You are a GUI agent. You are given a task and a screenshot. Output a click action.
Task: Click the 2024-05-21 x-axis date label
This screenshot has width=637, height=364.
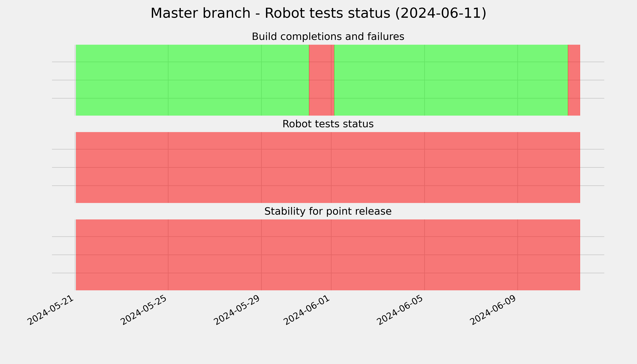tap(51, 310)
